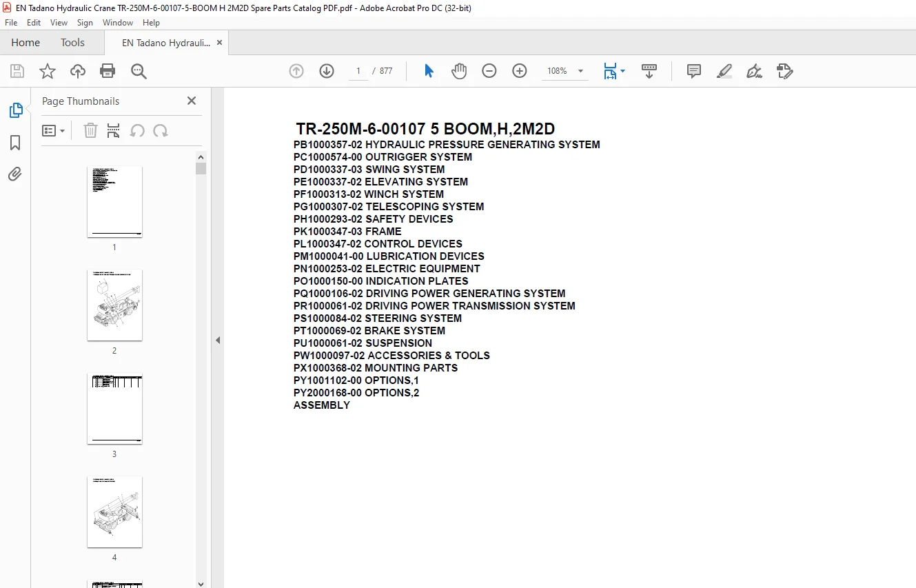Click the Save file icon

point(17,71)
